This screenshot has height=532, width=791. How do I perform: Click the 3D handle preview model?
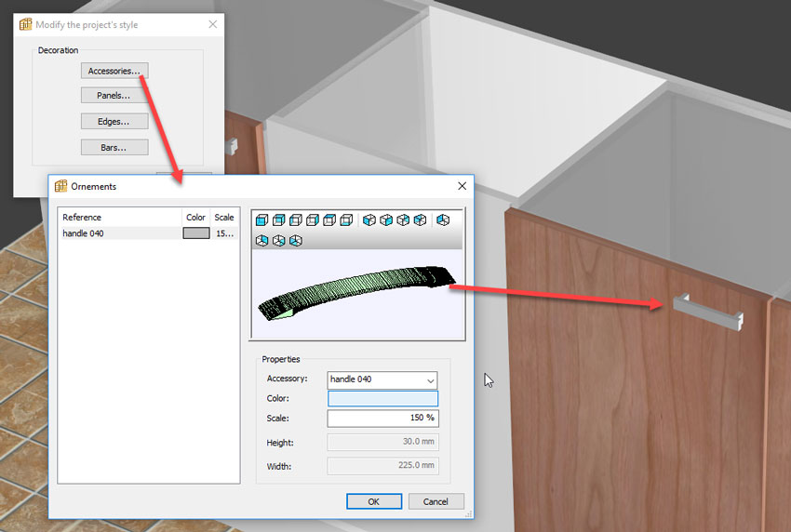(356, 292)
